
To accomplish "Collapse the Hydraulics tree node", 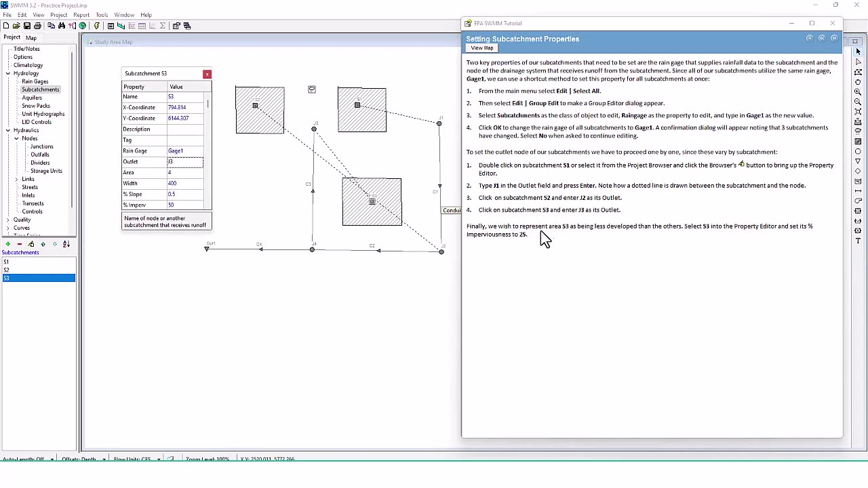I will (x=8, y=130).
